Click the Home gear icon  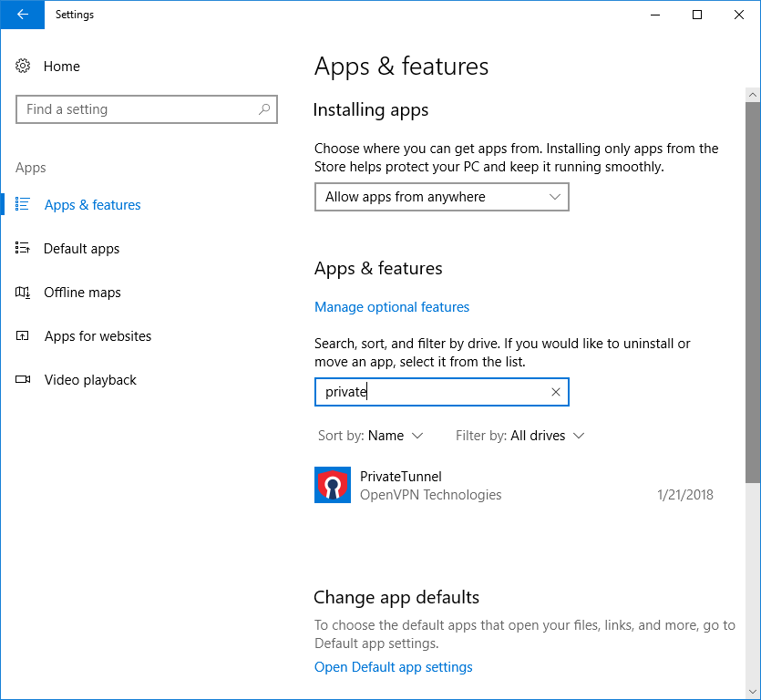(23, 66)
